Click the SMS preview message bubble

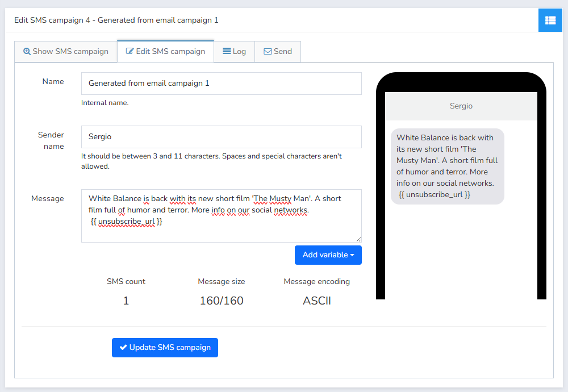click(x=448, y=166)
